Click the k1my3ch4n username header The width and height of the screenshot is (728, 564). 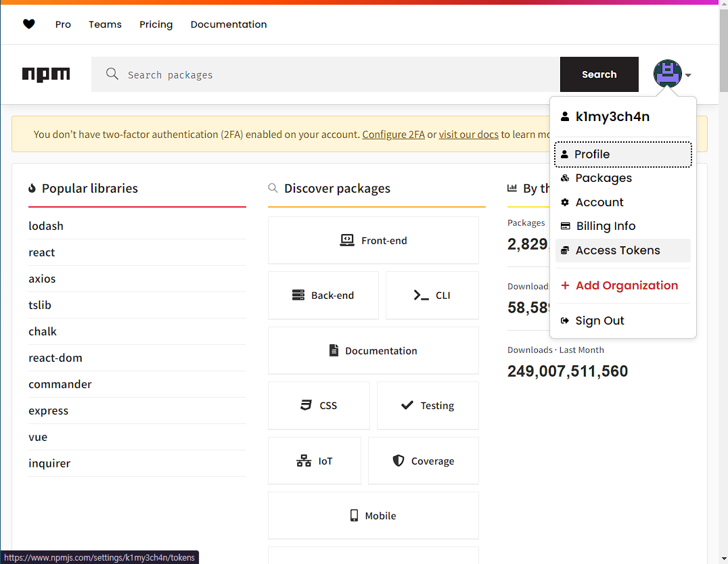(612, 116)
